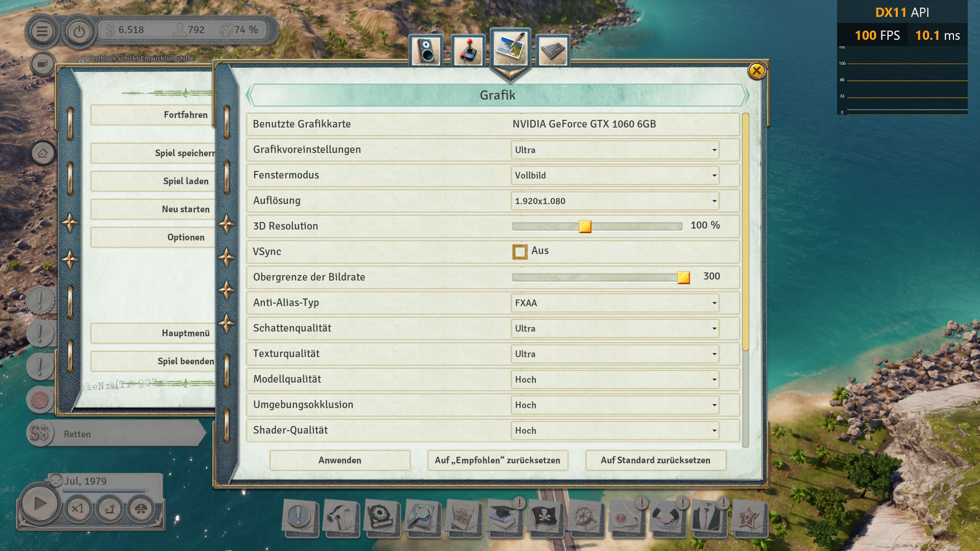Click the ship wheel trade icon
The image size is (980, 551).
[x=585, y=517]
